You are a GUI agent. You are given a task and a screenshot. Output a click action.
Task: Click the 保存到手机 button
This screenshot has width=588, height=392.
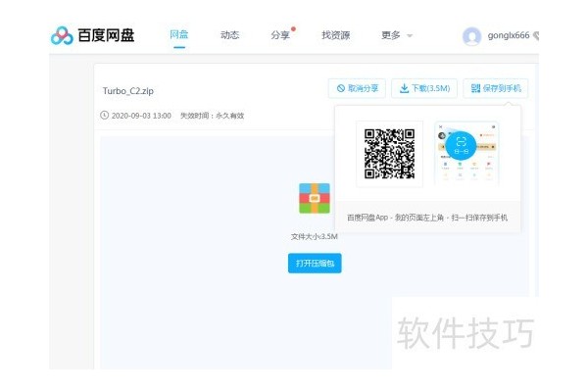tap(495, 88)
